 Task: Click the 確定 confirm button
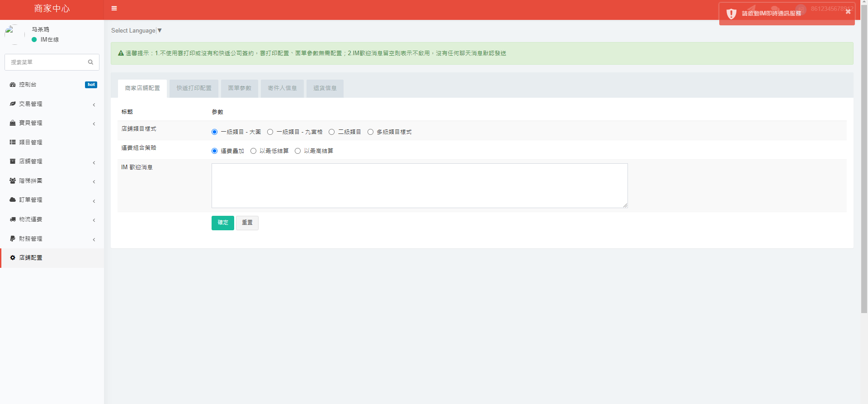(223, 223)
